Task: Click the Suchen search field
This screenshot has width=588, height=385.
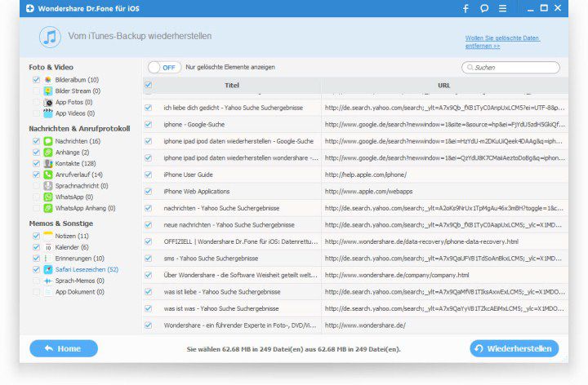Action: [510, 68]
